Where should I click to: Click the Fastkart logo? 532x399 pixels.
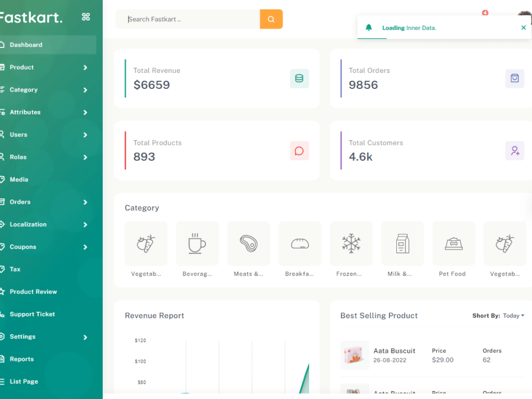click(x=31, y=17)
